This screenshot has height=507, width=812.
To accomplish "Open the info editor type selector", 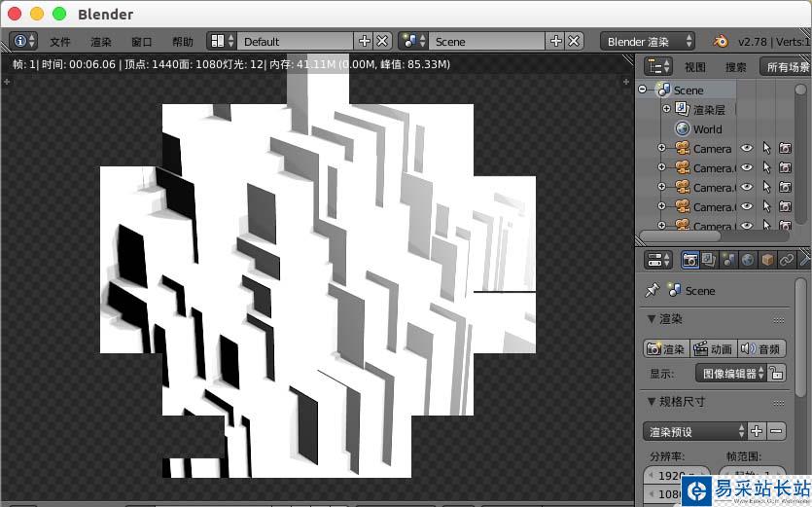I will coord(23,41).
